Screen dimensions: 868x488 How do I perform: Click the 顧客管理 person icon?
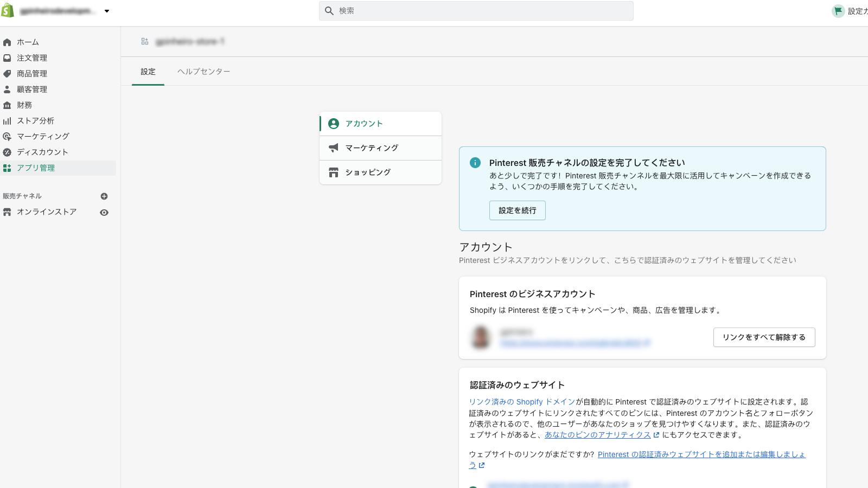tap(7, 89)
